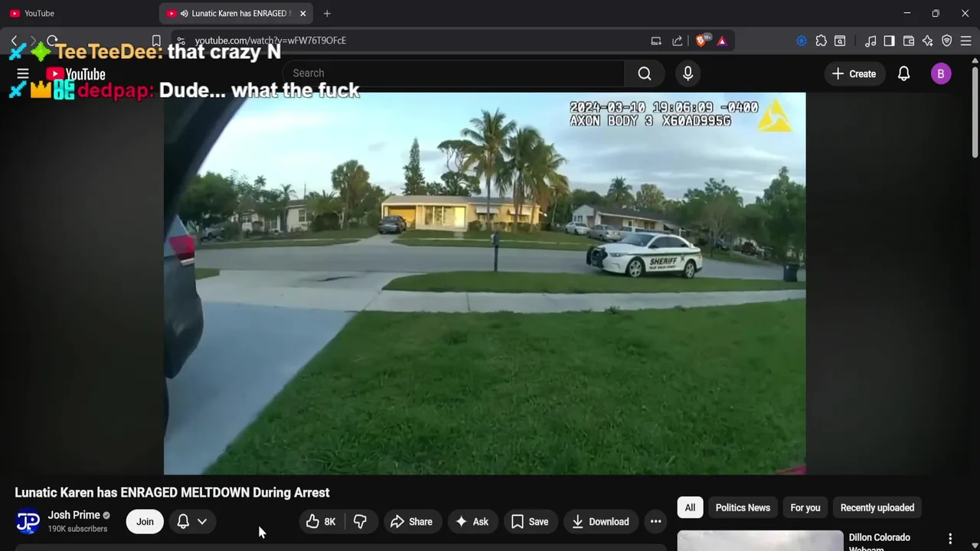The image size is (980, 551).
Task: Mute the tab via its speaker icon
Action: pyautogui.click(x=185, y=14)
